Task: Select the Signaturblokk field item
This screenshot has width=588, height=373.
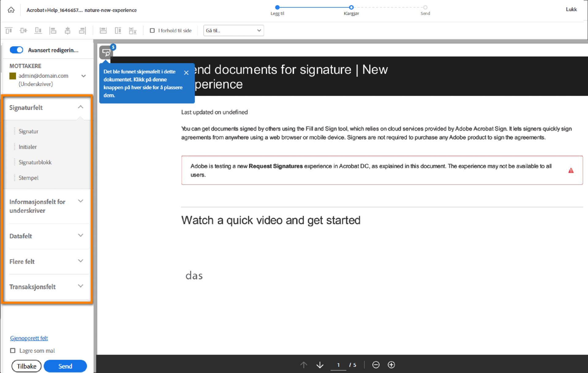Action: (x=35, y=162)
